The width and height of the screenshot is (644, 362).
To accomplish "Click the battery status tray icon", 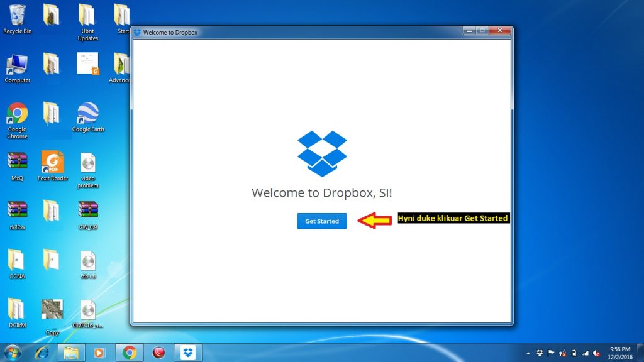I will [x=574, y=353].
